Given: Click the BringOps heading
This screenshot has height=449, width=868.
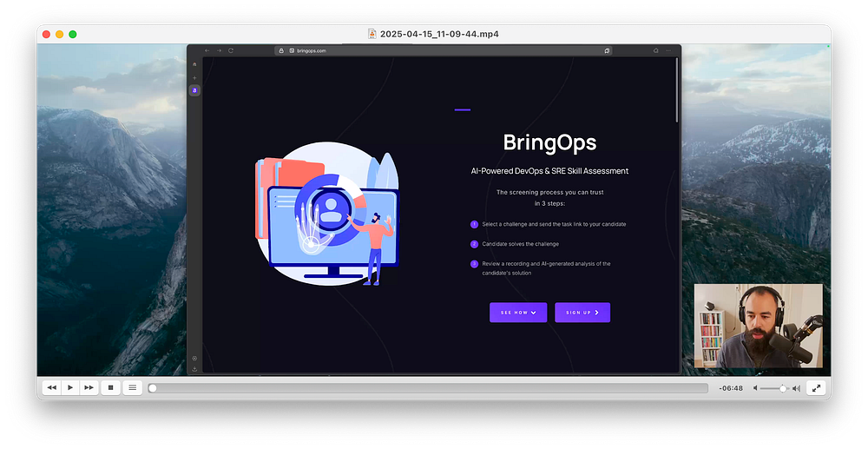Looking at the screenshot, I should (x=549, y=142).
